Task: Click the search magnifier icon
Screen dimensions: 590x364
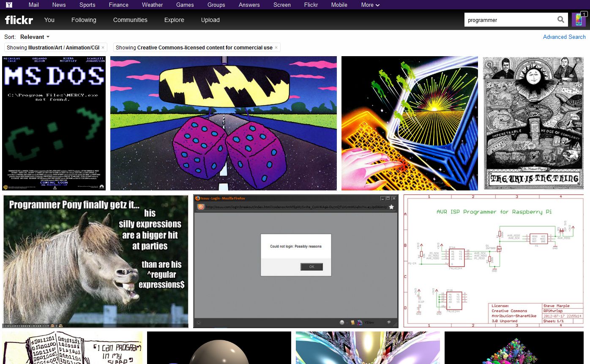Action: click(560, 19)
